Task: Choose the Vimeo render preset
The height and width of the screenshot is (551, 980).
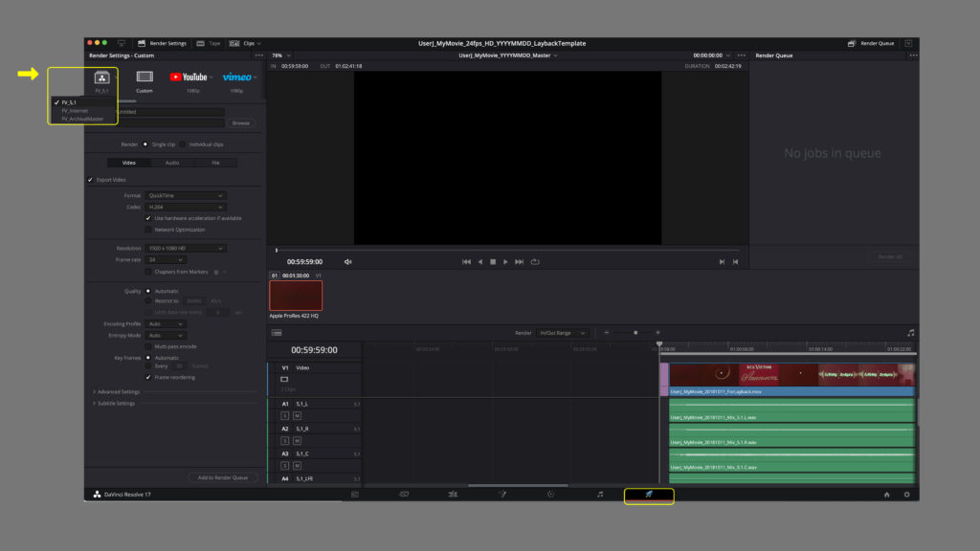Action: click(237, 77)
